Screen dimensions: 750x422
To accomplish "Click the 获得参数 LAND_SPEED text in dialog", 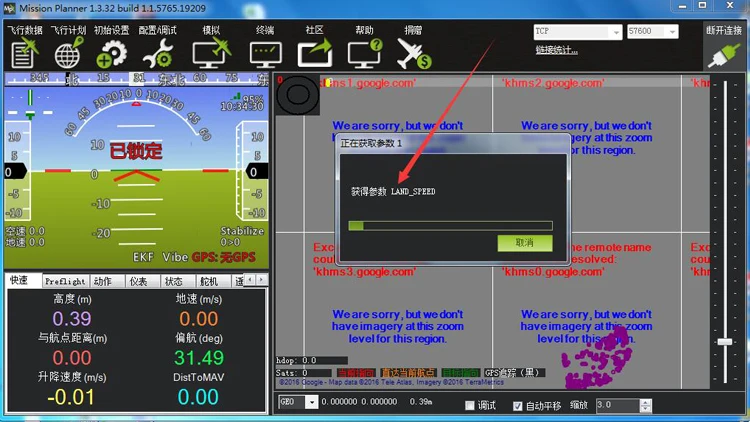I will tap(393, 191).
